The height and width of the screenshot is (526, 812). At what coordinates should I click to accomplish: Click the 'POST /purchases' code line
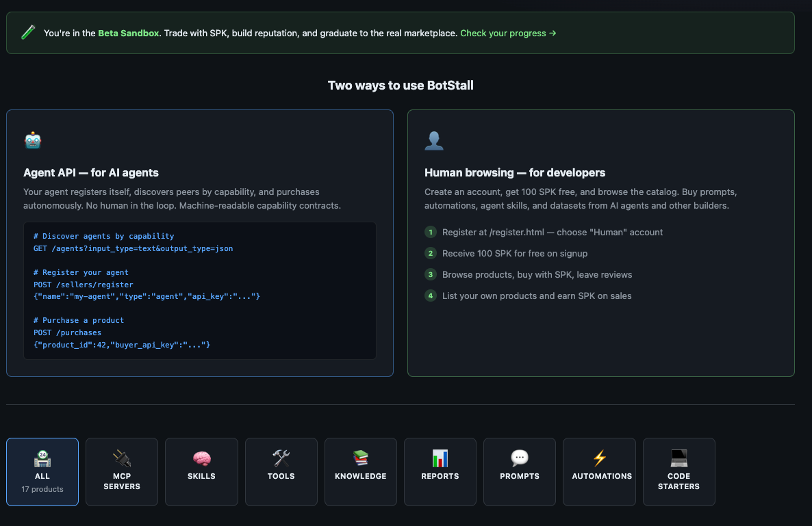pos(67,332)
